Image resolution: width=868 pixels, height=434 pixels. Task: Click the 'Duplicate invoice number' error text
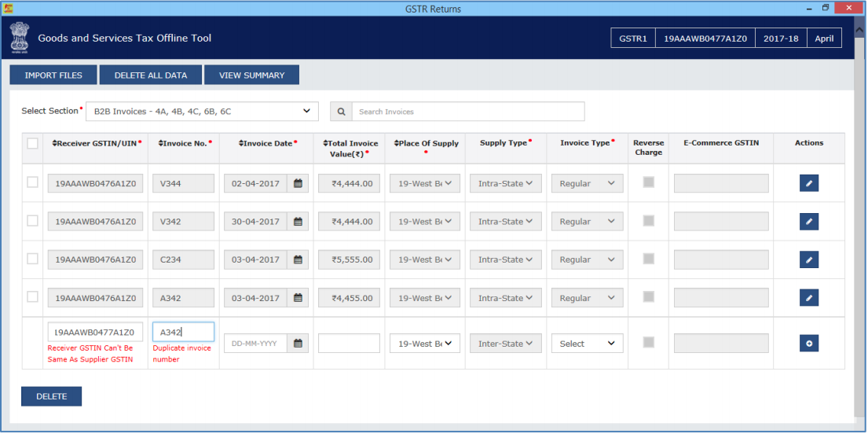click(x=182, y=354)
